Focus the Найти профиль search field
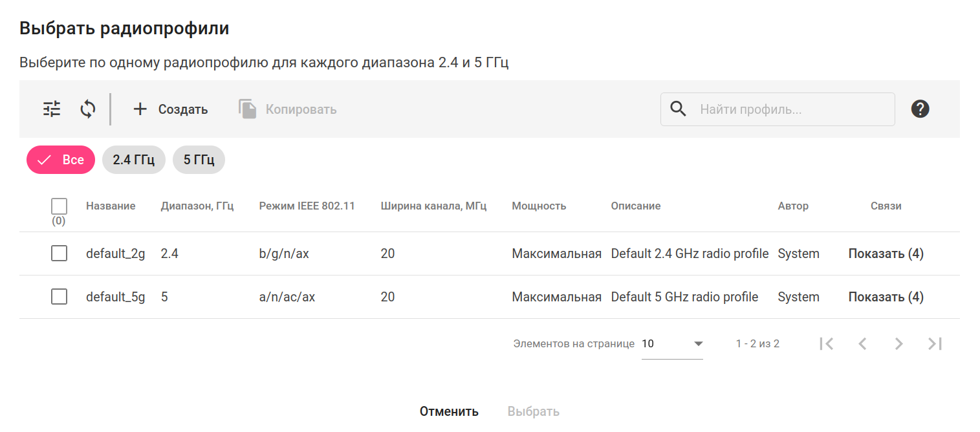The width and height of the screenshot is (980, 432). pyautogui.click(x=792, y=109)
